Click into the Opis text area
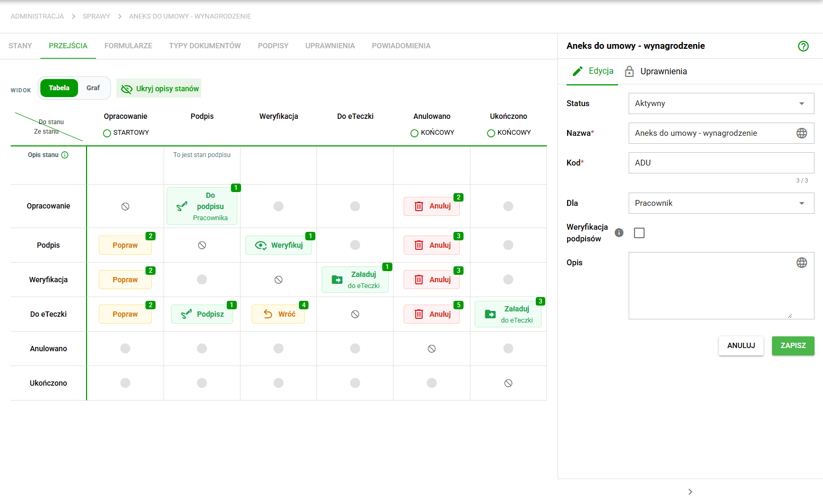 721,285
